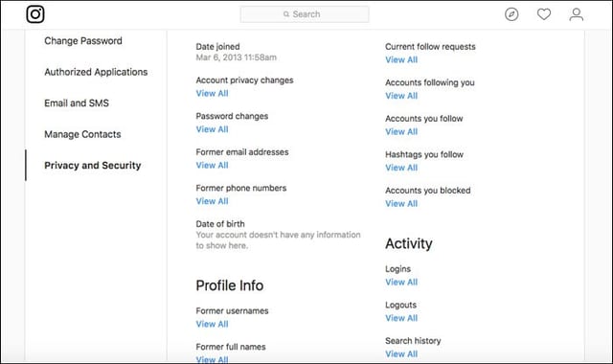
Task: Click the Instagram logo icon
Action: click(35, 14)
